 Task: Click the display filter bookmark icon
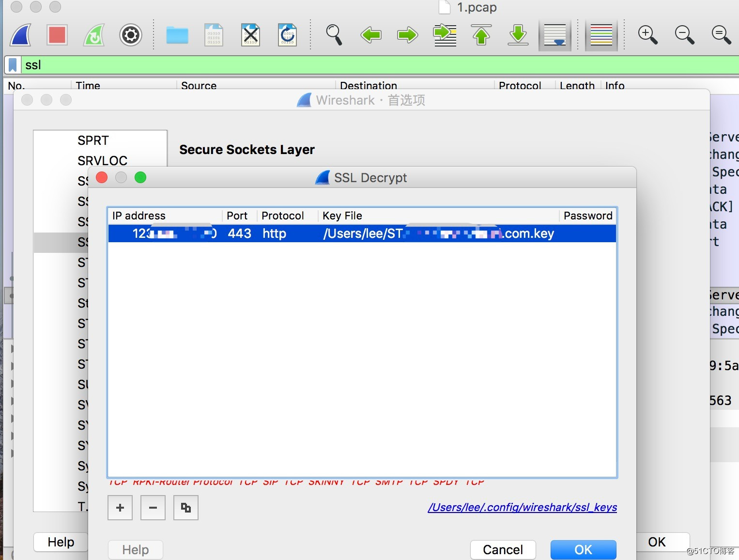(13, 65)
